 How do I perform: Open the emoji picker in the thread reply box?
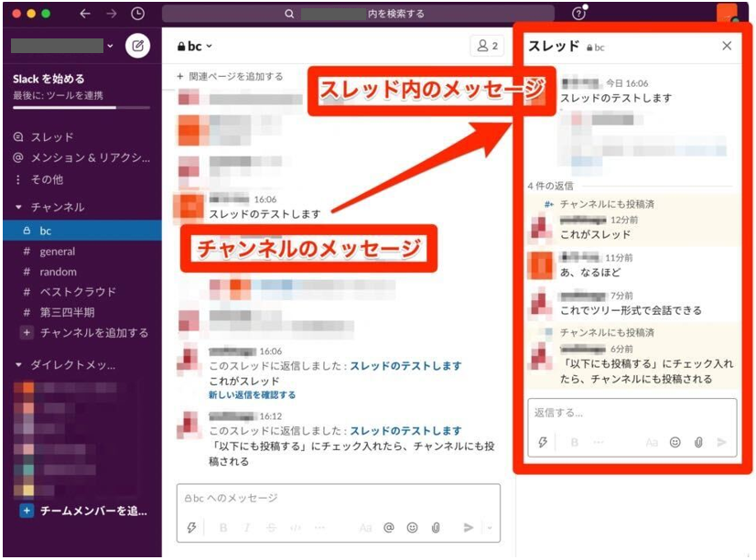click(676, 441)
